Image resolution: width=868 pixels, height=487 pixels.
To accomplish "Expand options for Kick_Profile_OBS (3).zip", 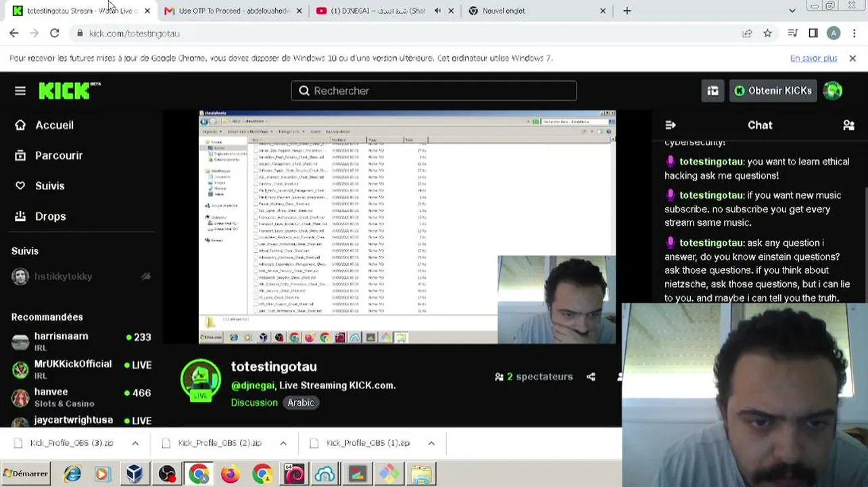I will pyautogui.click(x=135, y=443).
